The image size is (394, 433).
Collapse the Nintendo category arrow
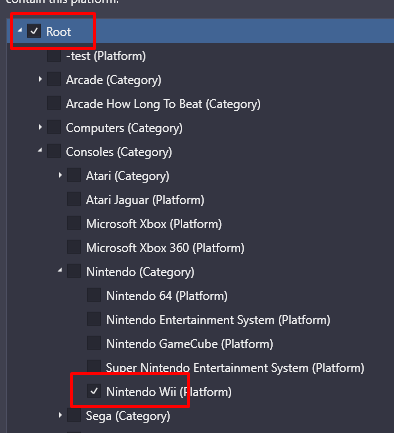[60, 270]
